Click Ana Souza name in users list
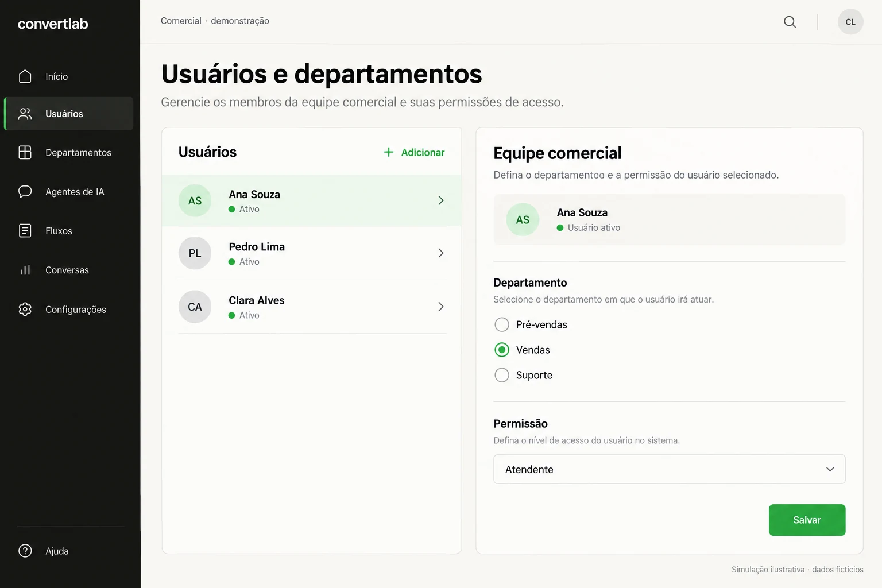The height and width of the screenshot is (588, 882). pyautogui.click(x=254, y=194)
